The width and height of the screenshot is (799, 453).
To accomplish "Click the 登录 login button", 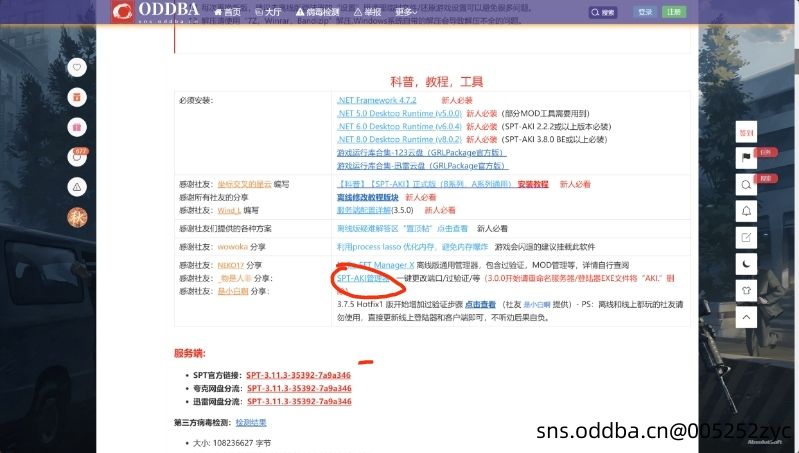I will coord(645,12).
